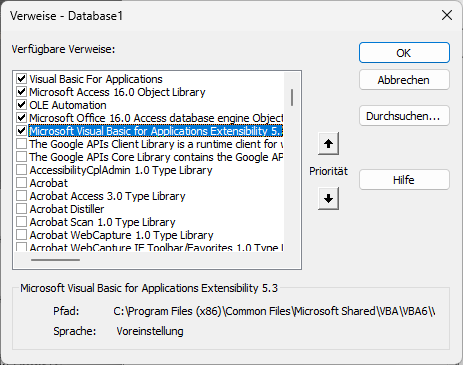Uncheck VBA Extensibility 5.3 checkbox
The height and width of the screenshot is (365, 463).
(x=22, y=131)
